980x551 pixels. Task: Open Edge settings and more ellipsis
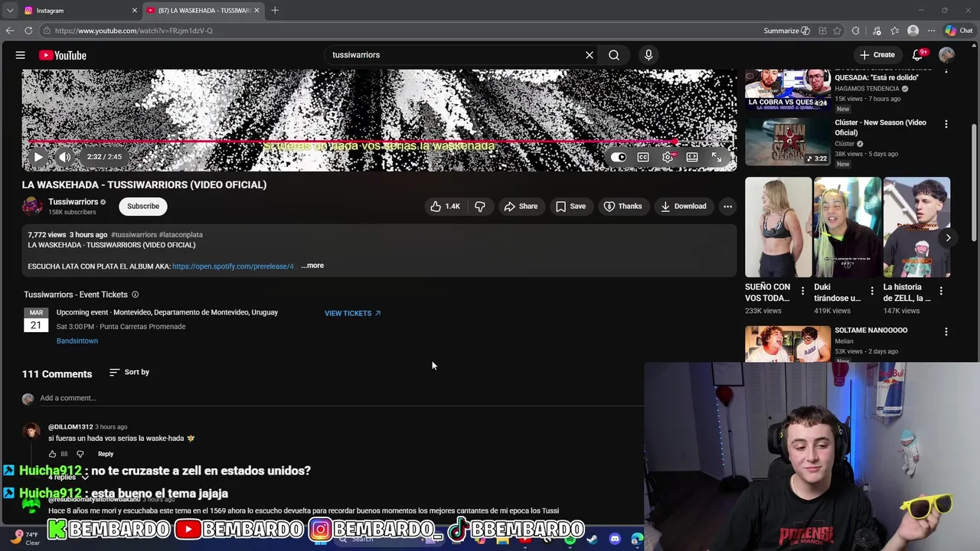(931, 31)
